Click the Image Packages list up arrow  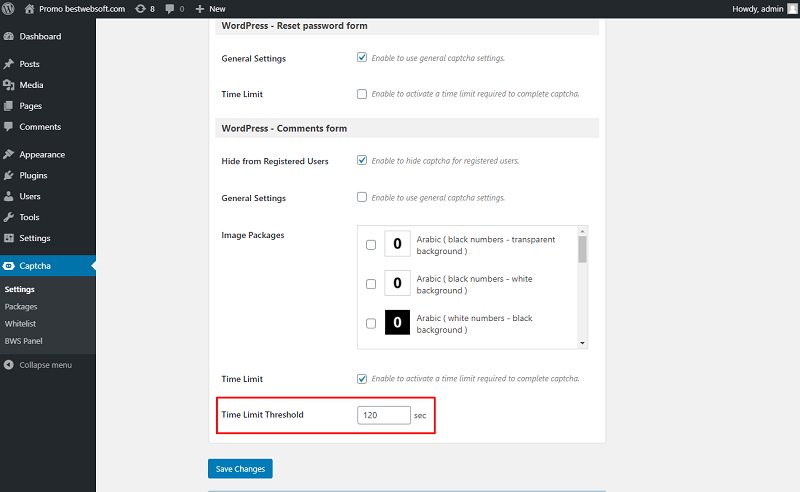click(582, 231)
